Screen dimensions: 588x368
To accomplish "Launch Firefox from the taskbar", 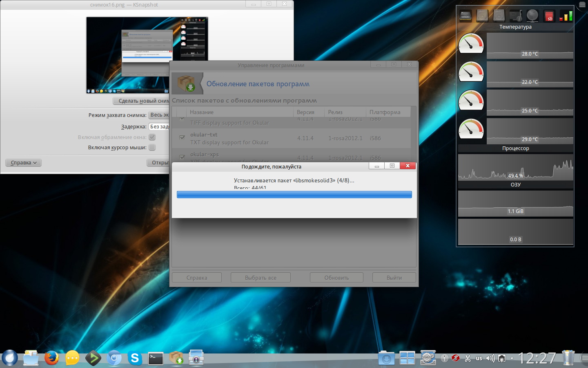I will coord(51,358).
